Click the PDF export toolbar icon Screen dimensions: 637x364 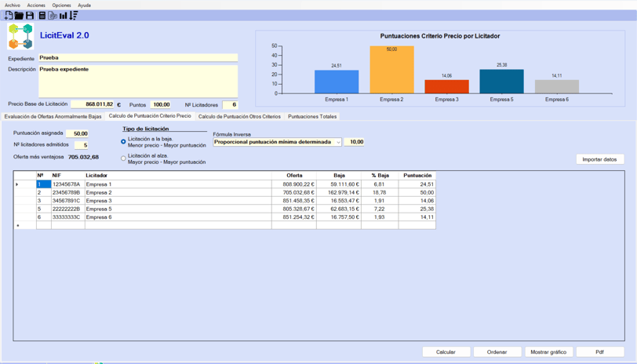pyautogui.click(x=53, y=16)
